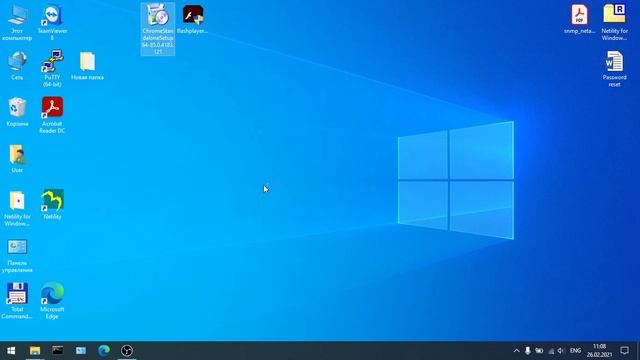Open the microphone tray icon
This screenshot has width=640, height=360.
(x=528, y=351)
